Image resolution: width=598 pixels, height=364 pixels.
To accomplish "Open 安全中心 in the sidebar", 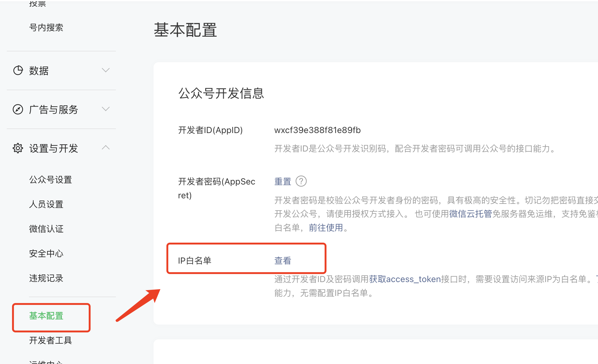I will click(x=46, y=253).
